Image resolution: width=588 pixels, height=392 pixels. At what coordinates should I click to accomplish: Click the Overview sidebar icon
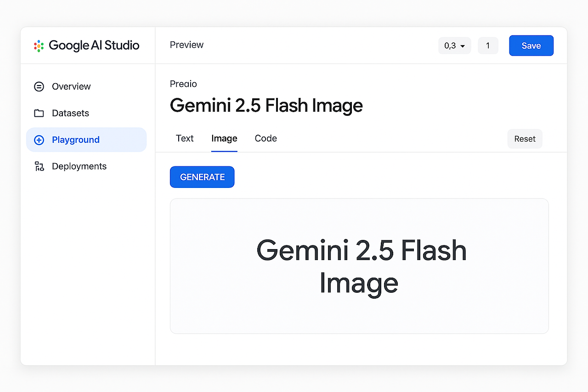point(39,86)
